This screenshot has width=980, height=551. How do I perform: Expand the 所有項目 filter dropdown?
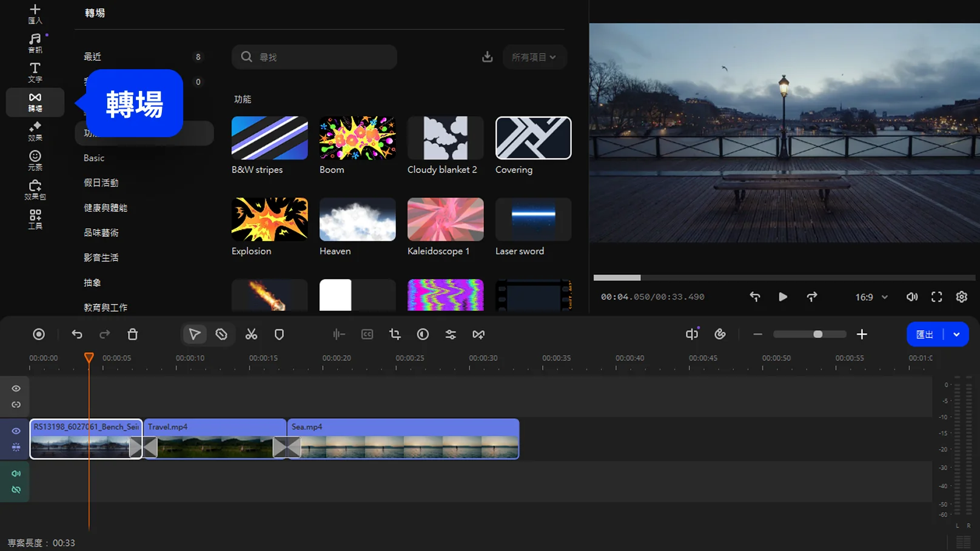[x=534, y=57]
